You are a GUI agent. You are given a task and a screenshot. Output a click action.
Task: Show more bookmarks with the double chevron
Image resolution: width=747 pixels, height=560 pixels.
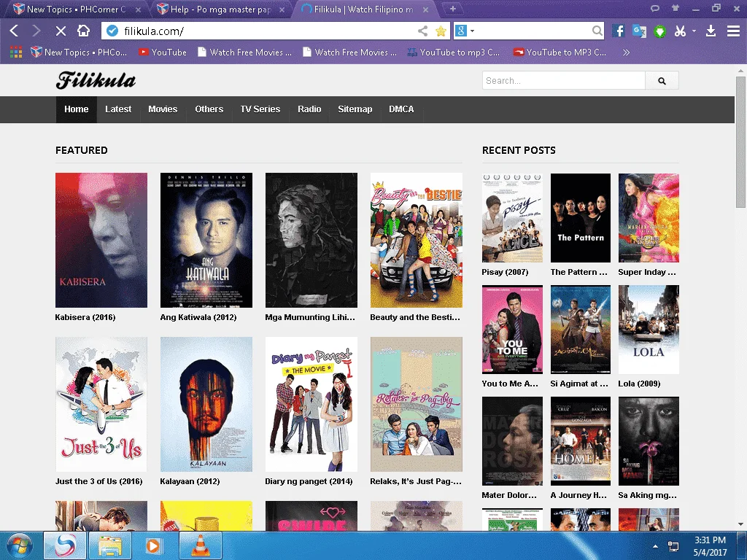pyautogui.click(x=626, y=52)
